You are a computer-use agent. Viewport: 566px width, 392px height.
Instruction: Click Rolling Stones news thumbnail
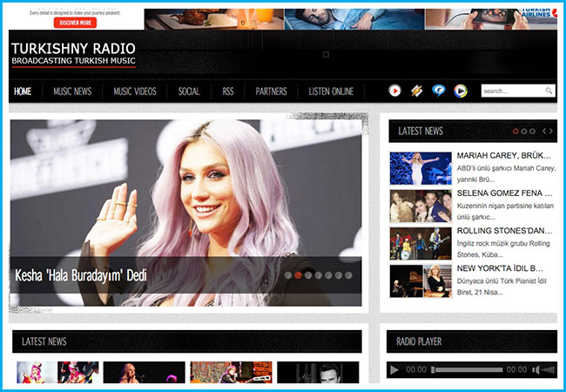[421, 244]
